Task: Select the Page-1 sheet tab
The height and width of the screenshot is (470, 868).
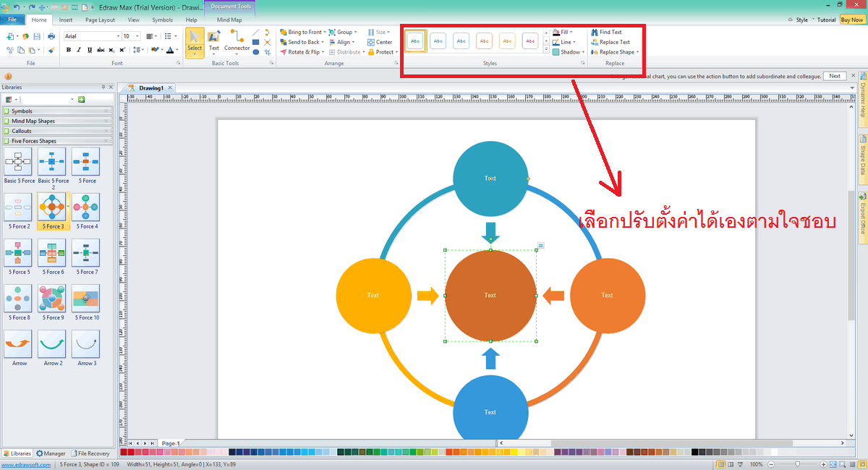Action: (171, 443)
